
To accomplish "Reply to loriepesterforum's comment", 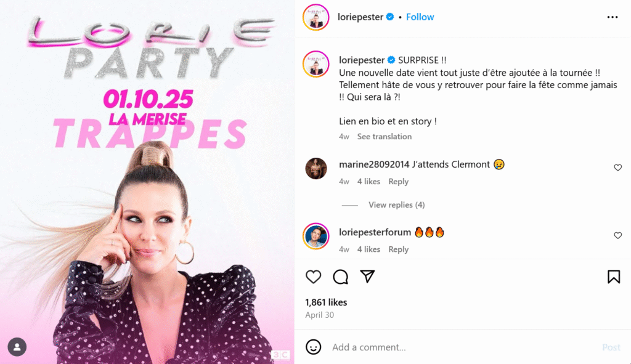I will (x=399, y=249).
